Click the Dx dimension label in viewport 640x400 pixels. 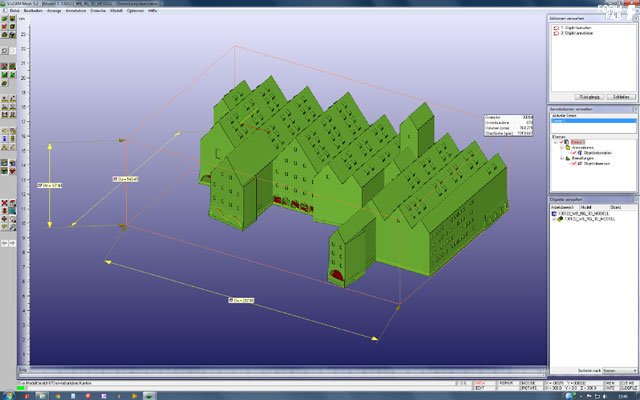[x=241, y=300]
